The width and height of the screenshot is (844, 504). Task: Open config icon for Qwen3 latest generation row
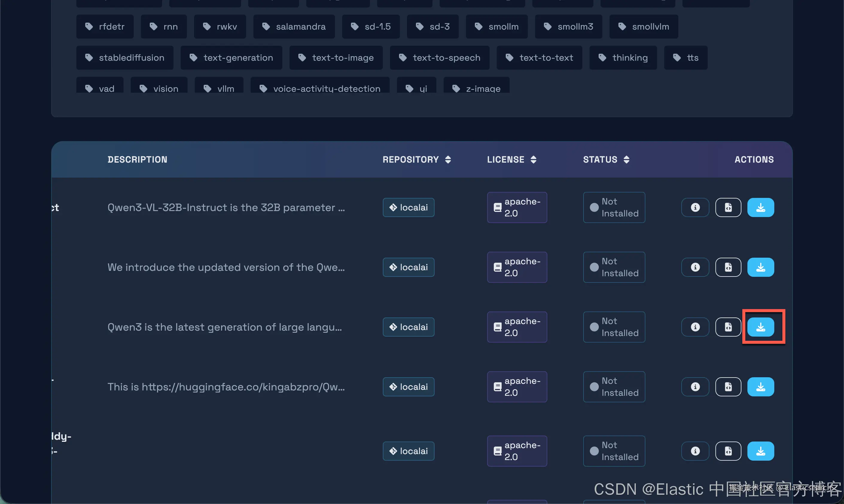728,327
